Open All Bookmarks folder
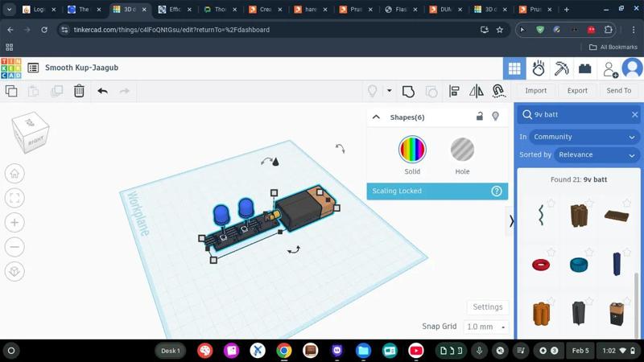This screenshot has width=644, height=362. [x=613, y=47]
